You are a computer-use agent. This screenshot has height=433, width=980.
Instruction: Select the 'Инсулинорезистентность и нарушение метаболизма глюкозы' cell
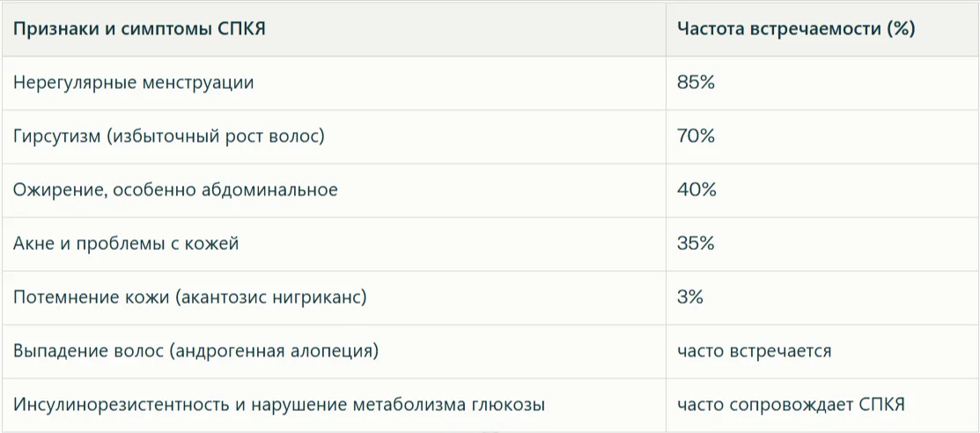[279, 405]
